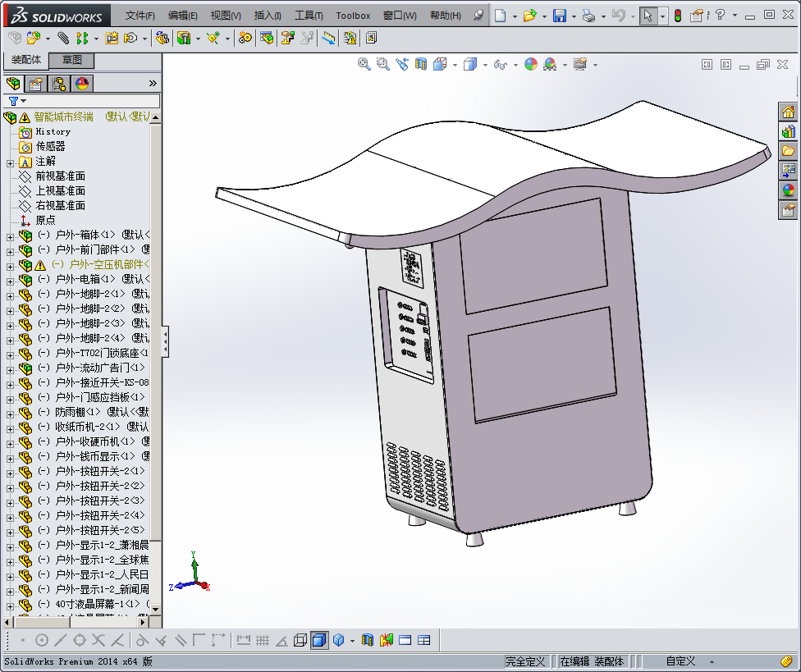Click the Zoom to Area icon
801x672 pixels.
click(x=382, y=64)
